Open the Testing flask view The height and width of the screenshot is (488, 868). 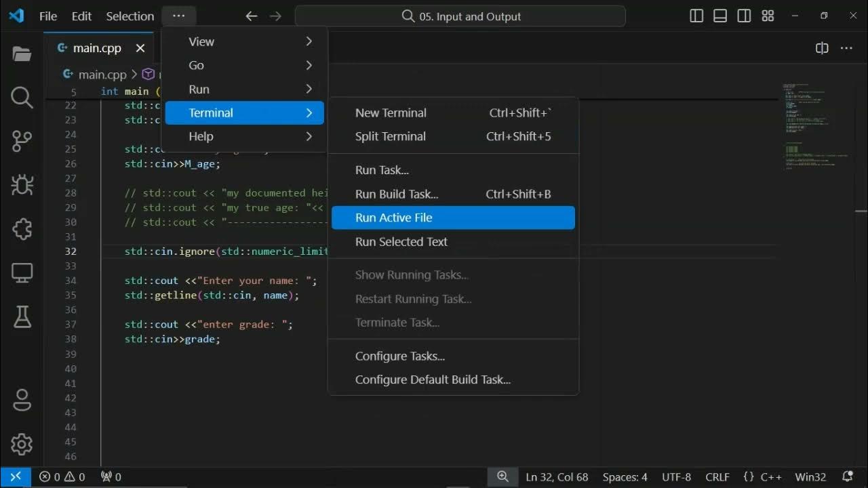tap(22, 317)
